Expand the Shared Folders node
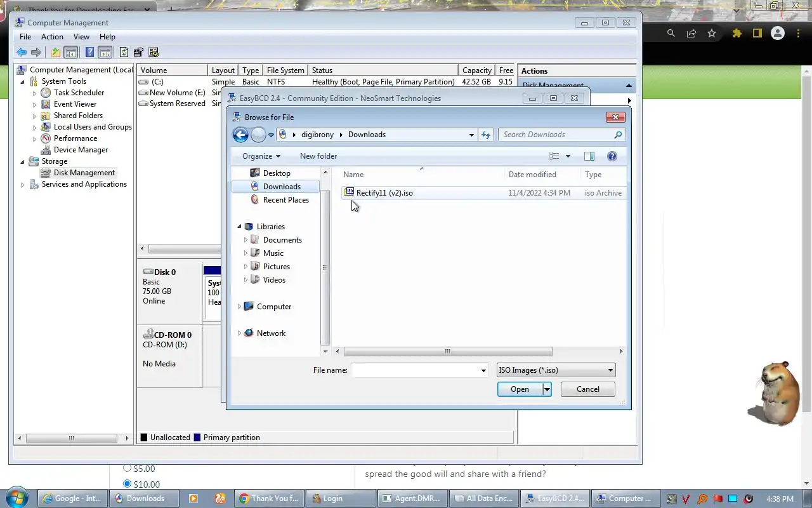 (x=35, y=116)
